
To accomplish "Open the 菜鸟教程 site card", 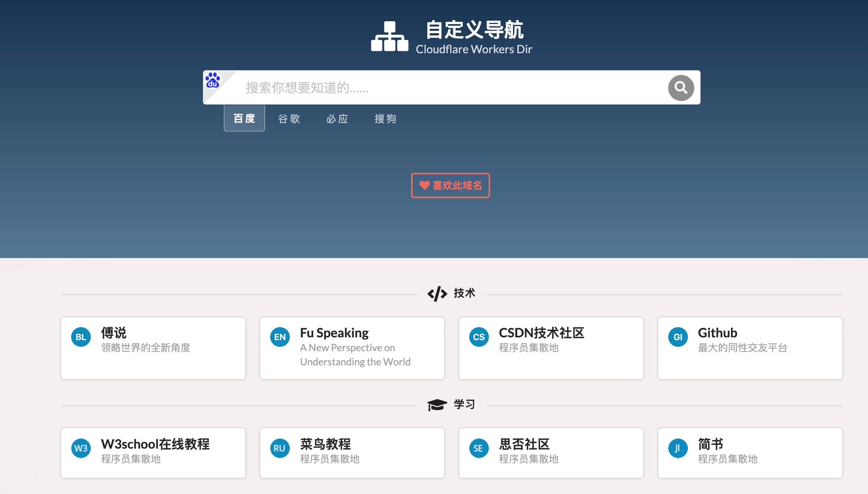I will tap(352, 453).
